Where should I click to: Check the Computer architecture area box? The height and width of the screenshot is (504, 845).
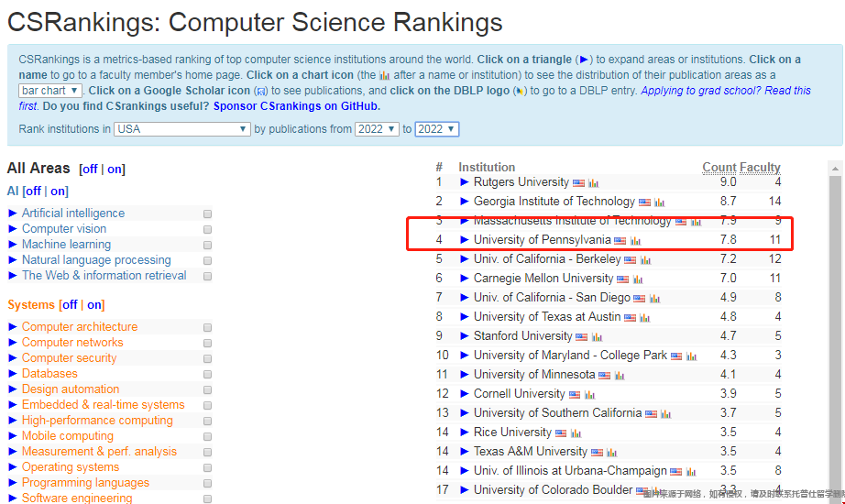pos(208,327)
